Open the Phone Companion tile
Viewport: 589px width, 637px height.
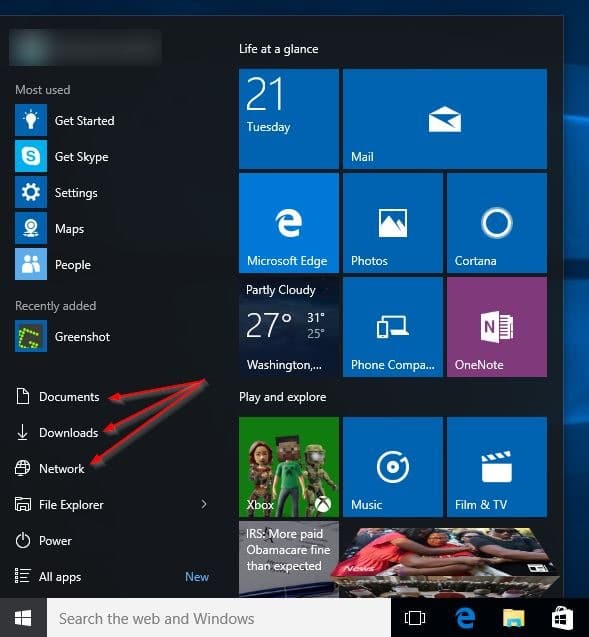[x=393, y=327]
